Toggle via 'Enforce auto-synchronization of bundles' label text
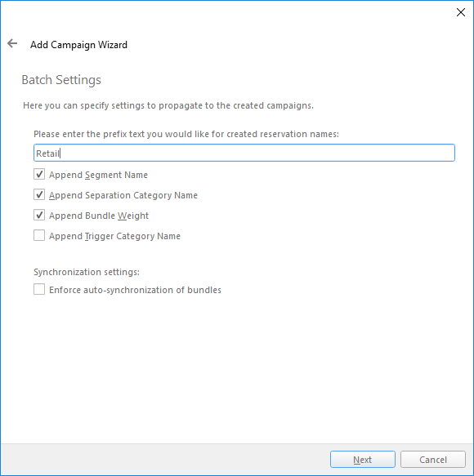474x476 pixels. pyautogui.click(x=135, y=290)
